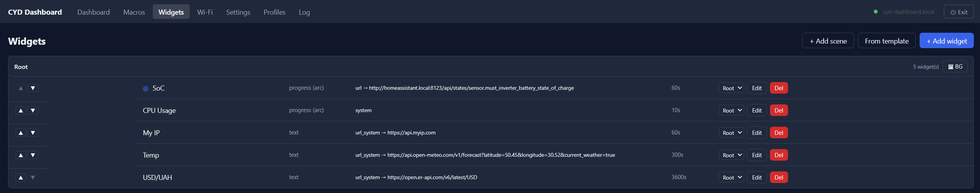Image resolution: width=980 pixels, height=193 pixels.
Task: Edit the SoC widget
Action: click(757, 88)
